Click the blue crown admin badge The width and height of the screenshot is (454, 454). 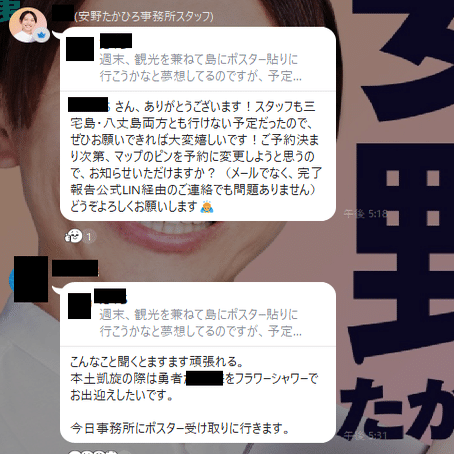tap(42, 35)
